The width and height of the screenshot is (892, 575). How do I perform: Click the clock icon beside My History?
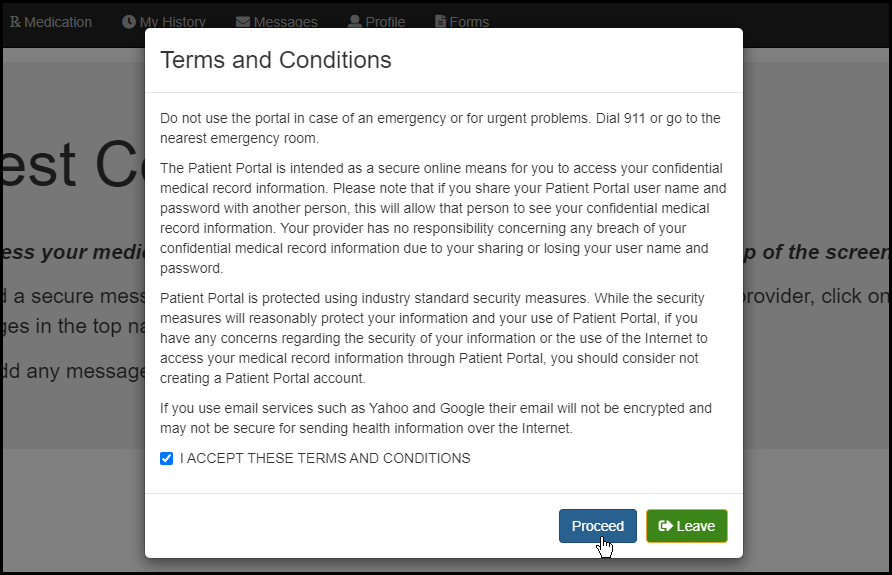pos(129,22)
